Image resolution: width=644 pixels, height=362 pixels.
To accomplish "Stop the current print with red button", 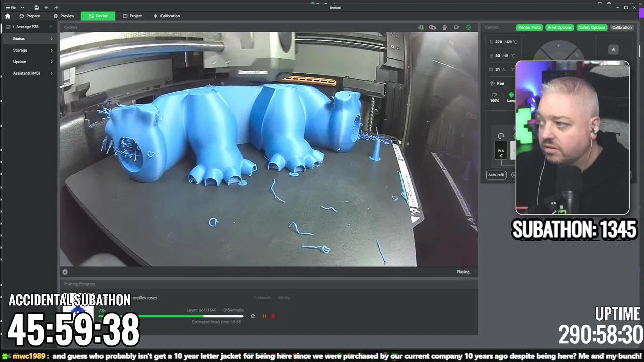I will click(273, 316).
